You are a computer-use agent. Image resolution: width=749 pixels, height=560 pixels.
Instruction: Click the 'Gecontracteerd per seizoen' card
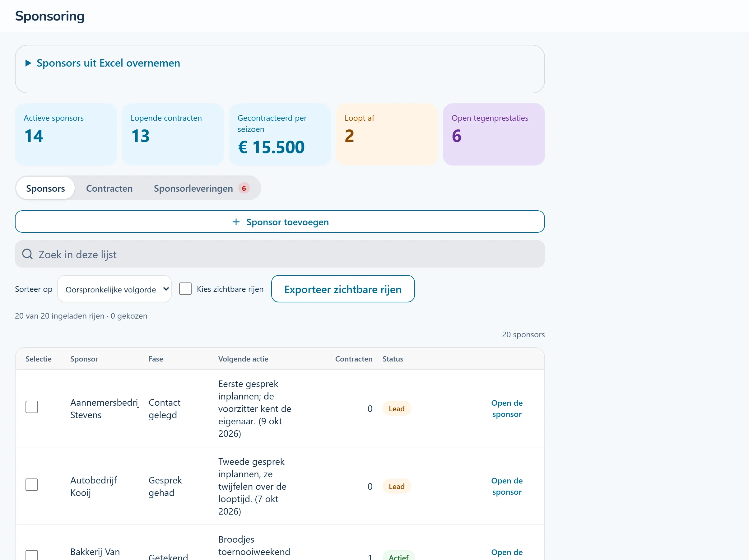pyautogui.click(x=280, y=134)
